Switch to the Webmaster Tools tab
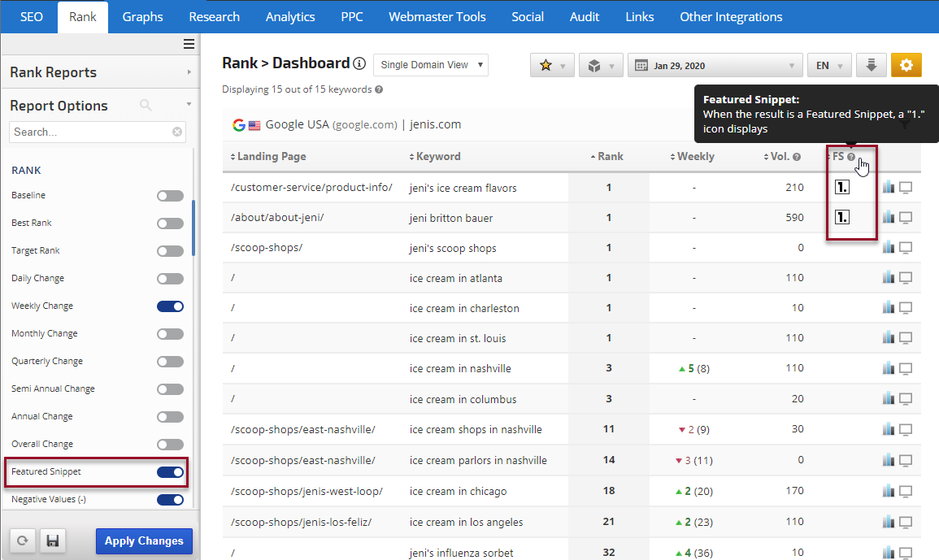Viewport: 939px width, 560px height. pyautogui.click(x=437, y=17)
